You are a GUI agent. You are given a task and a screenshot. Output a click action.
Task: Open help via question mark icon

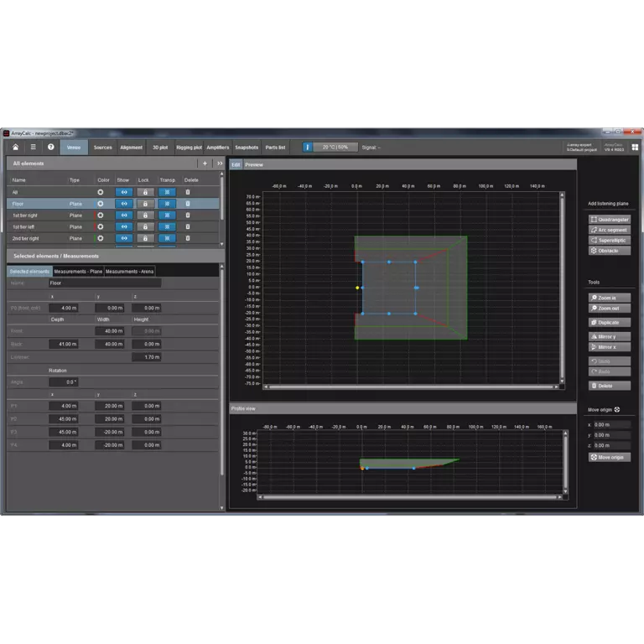click(x=51, y=147)
